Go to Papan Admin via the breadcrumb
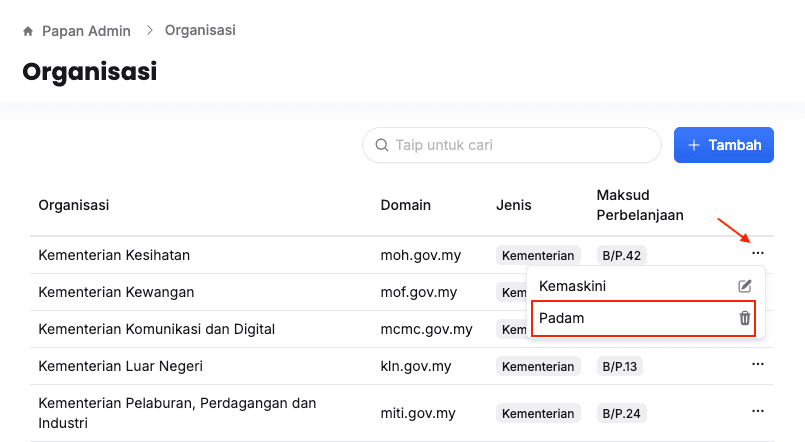 (x=86, y=31)
